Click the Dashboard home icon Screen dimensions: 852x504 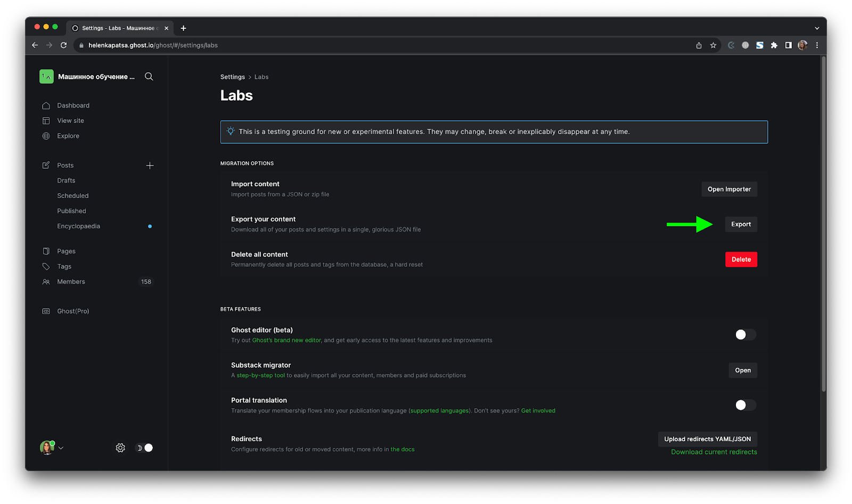point(46,105)
